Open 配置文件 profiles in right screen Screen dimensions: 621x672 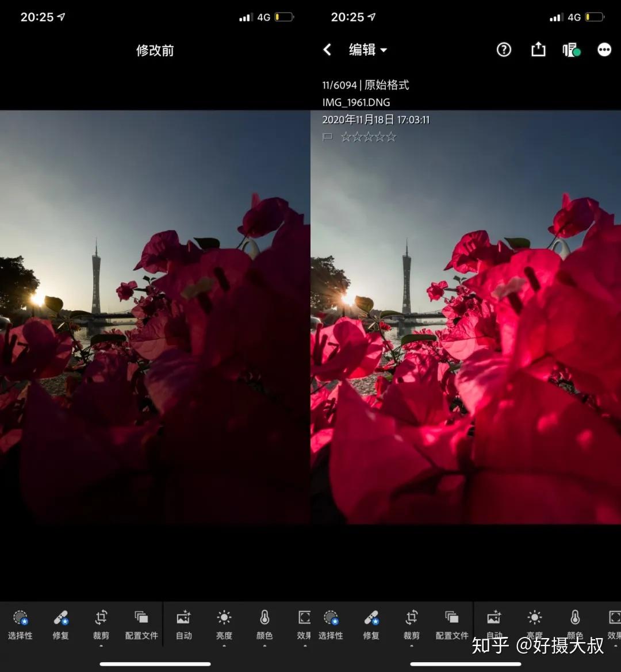click(x=452, y=625)
